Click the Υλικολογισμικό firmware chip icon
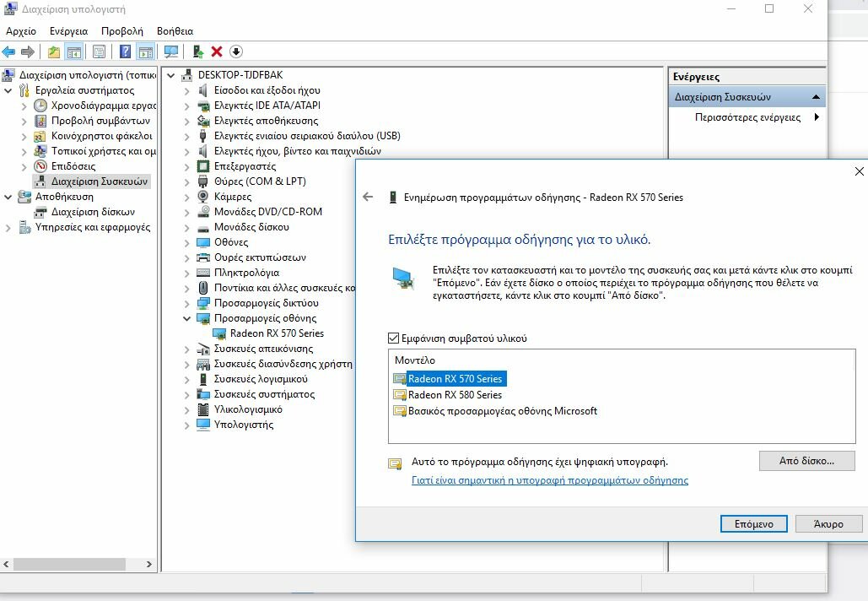The height and width of the screenshot is (601, 868). point(203,409)
